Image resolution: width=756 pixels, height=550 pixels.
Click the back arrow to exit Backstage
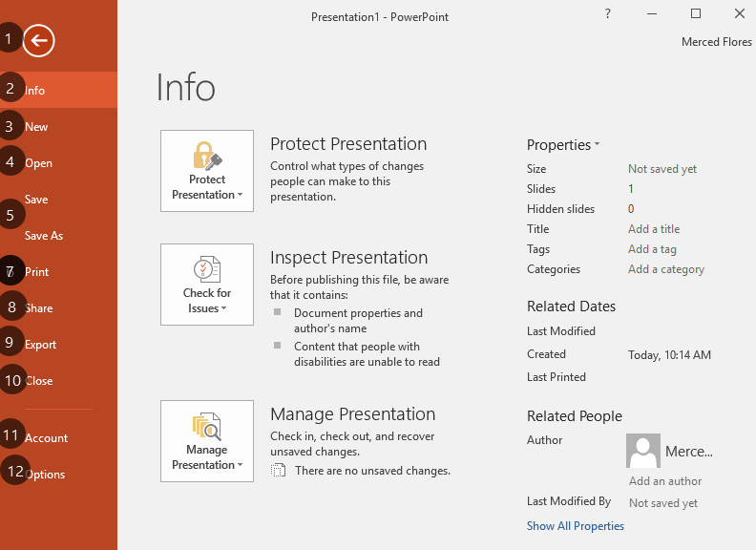click(x=38, y=40)
